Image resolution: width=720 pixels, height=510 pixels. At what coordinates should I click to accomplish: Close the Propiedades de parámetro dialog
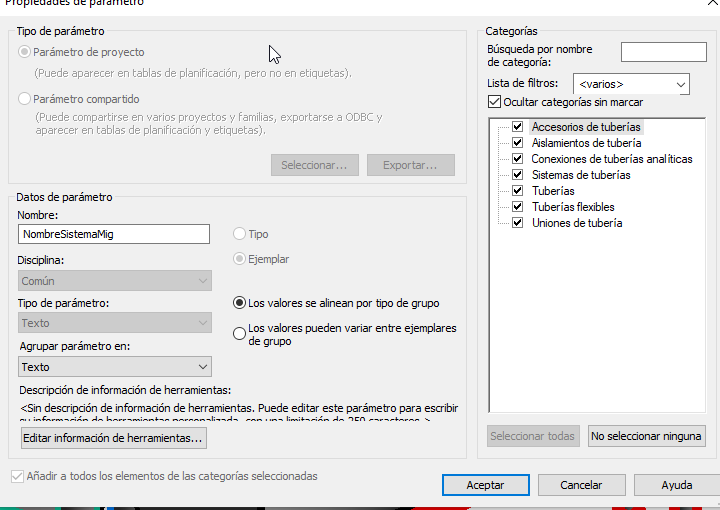(x=713, y=2)
